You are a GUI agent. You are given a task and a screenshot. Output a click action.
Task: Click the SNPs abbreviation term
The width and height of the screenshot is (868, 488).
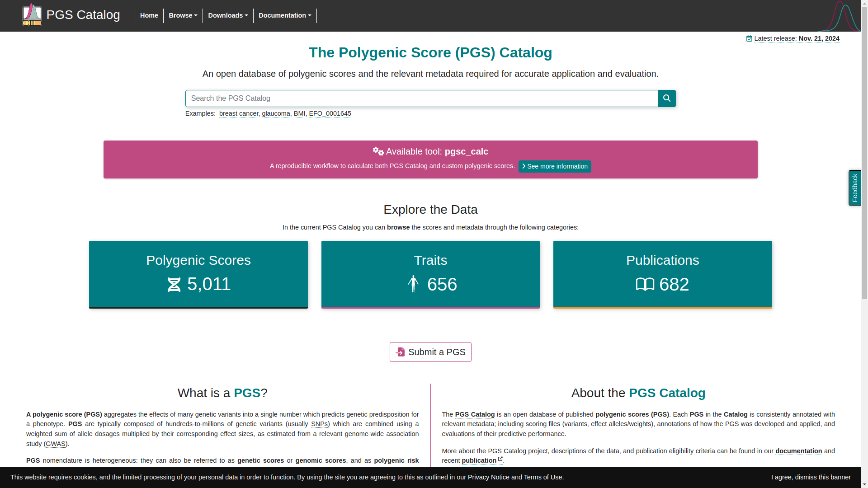click(x=319, y=424)
